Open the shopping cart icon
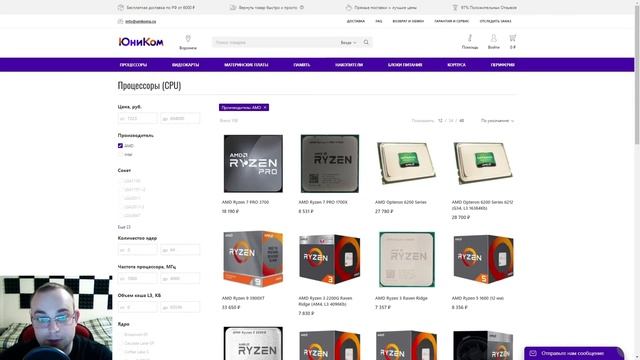Viewport: 640px width, 360px height. [x=513, y=38]
